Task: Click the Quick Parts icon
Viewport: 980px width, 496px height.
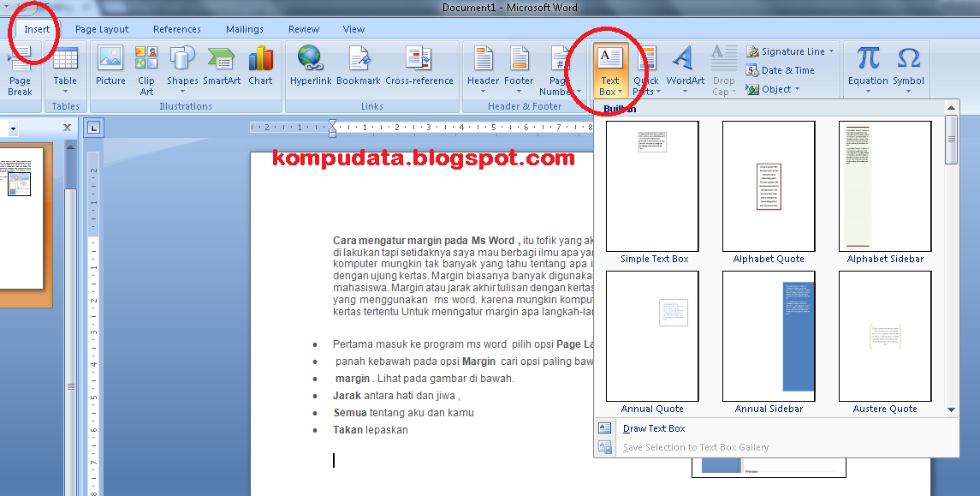Action: pos(646,60)
